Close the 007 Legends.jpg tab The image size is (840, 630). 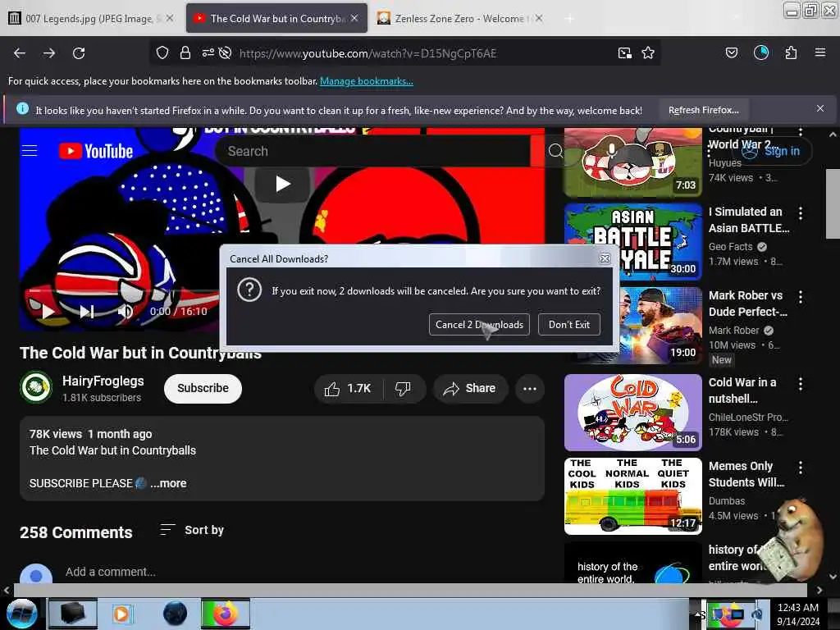click(170, 18)
